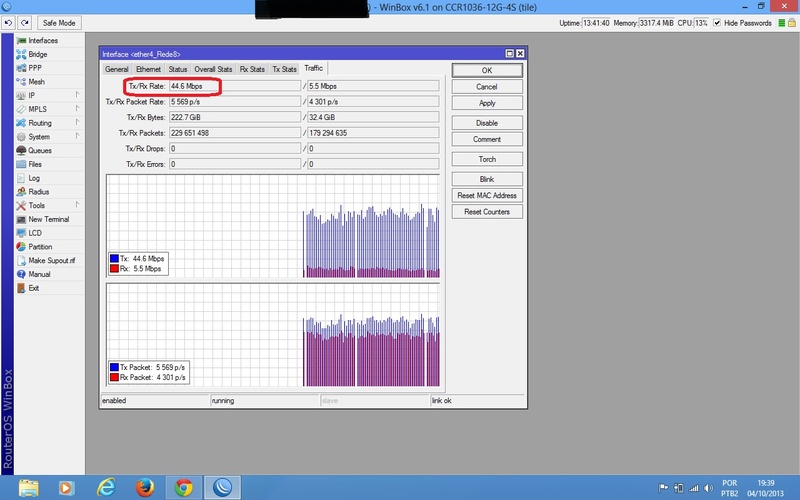This screenshot has height=500, width=800.
Task: Open the Log sidebar entry
Action: 34,178
